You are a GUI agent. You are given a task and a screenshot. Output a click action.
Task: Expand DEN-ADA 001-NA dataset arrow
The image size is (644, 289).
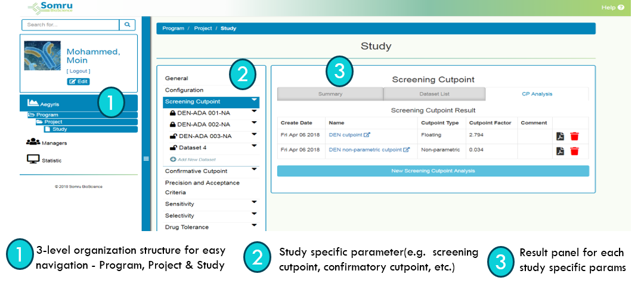tap(255, 111)
